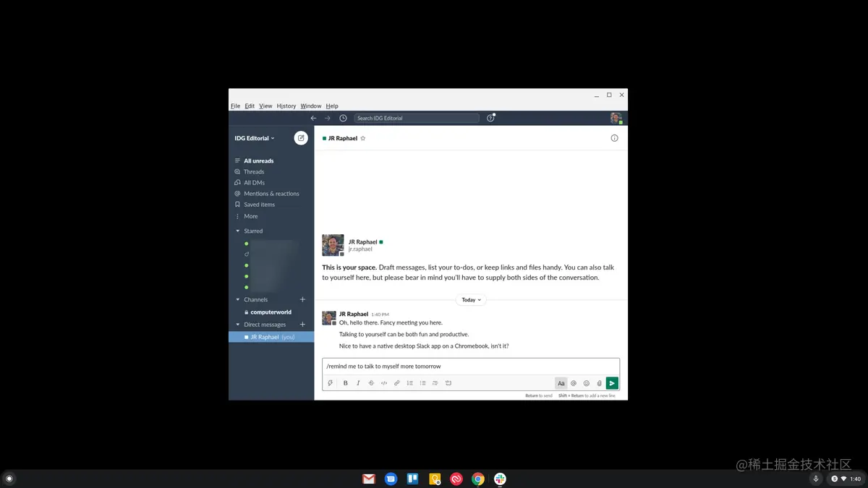
Task: Mention someone with the @ icon
Action: [x=574, y=383]
